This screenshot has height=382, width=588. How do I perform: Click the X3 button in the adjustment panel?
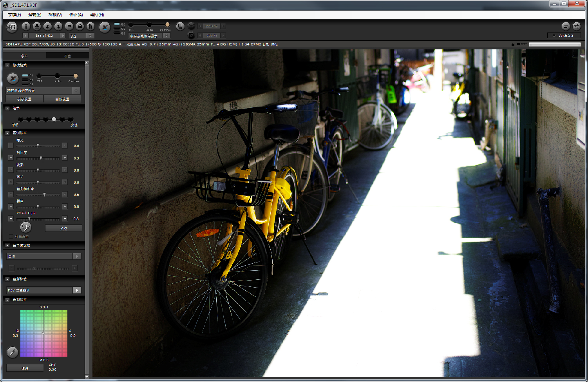click(x=13, y=78)
